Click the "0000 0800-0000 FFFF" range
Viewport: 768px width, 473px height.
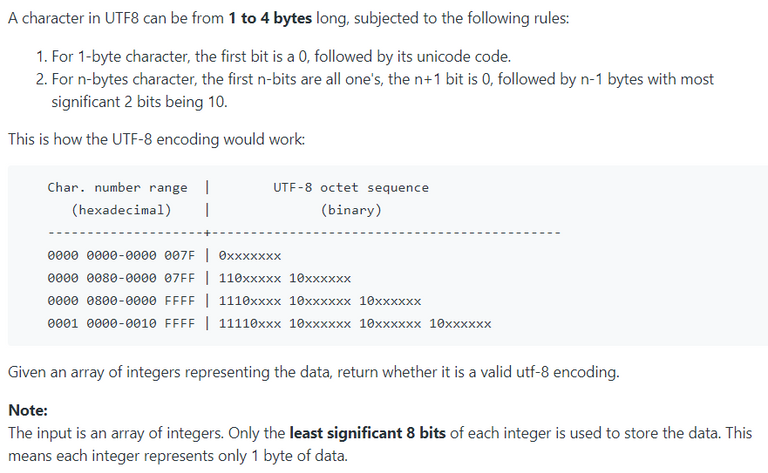pos(121,301)
